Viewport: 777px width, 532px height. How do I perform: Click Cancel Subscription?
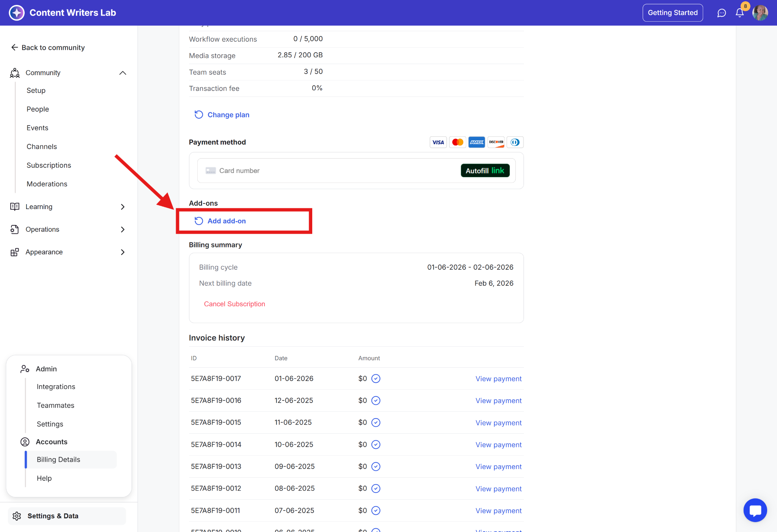(x=234, y=304)
